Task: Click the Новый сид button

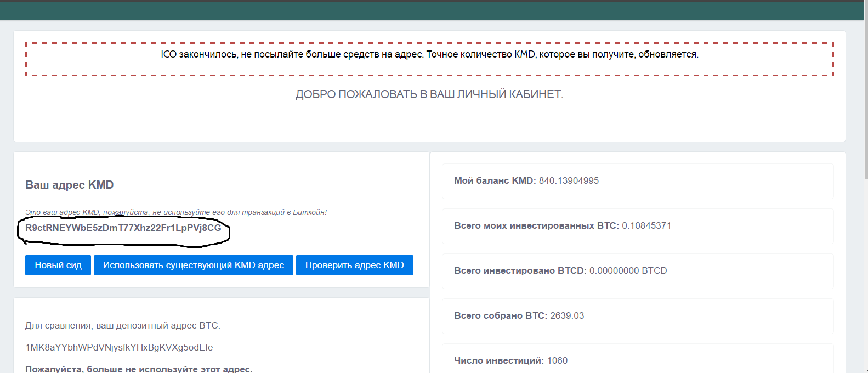Action: pyautogui.click(x=58, y=265)
